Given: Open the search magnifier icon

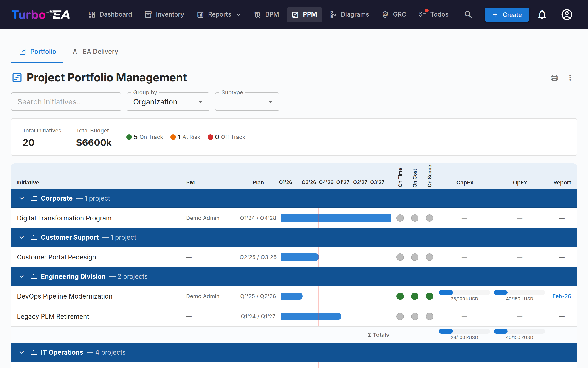Looking at the screenshot, I should coord(468,14).
